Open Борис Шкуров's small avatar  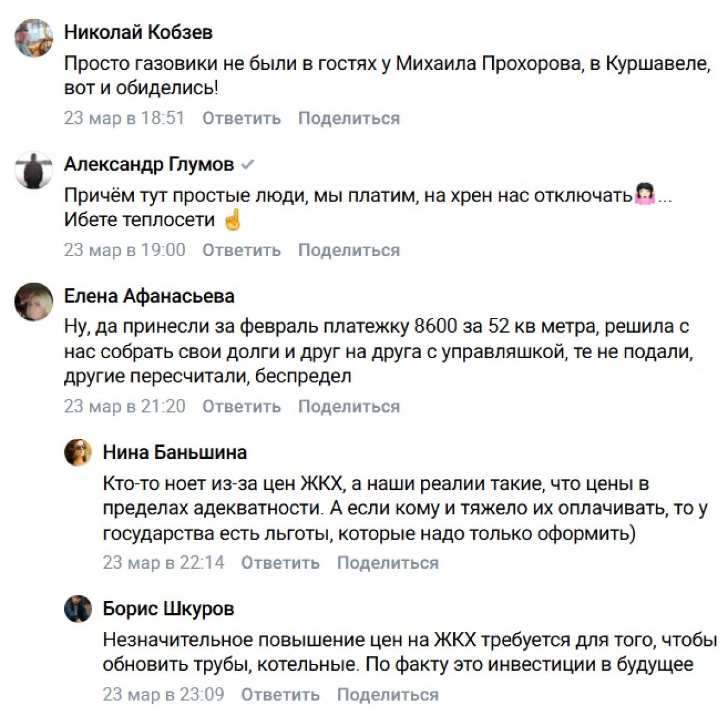[x=78, y=608]
